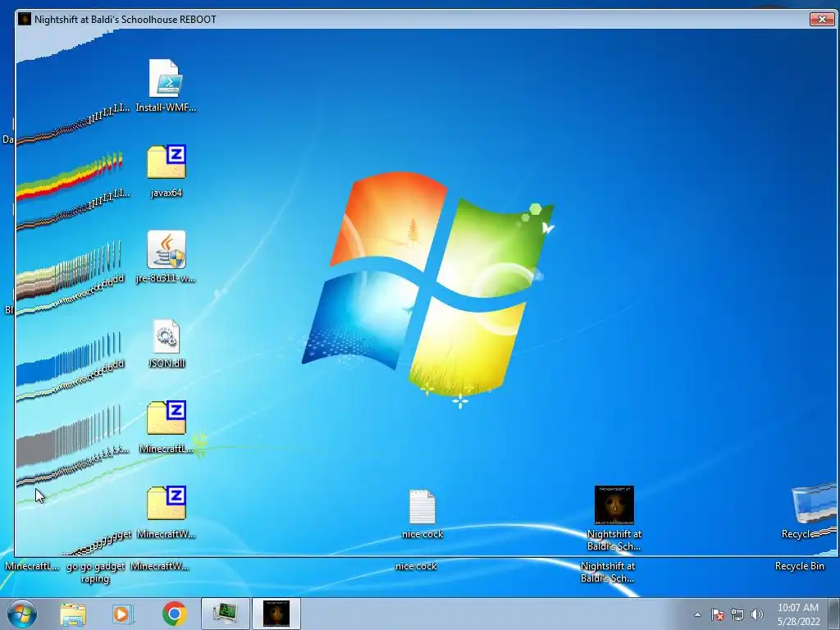Open the volume speaker tray icon
Viewport: 840px width, 630px height.
[x=757, y=614]
